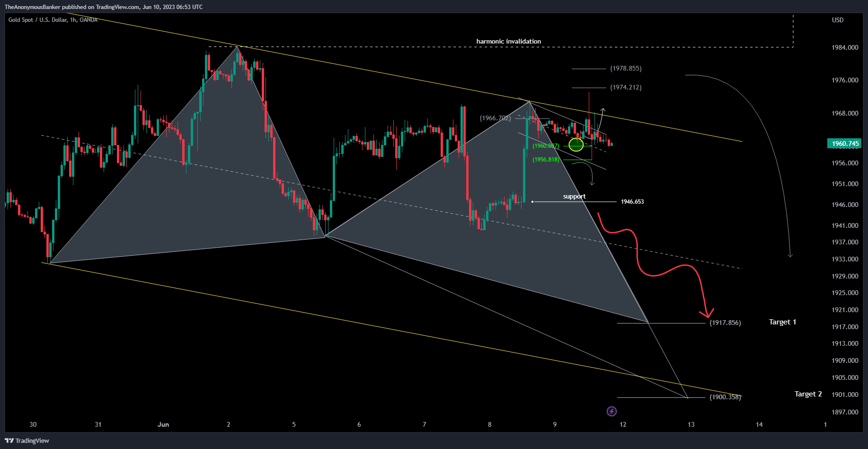Click the (1978.855) price level label
868x449 pixels.
(626, 69)
